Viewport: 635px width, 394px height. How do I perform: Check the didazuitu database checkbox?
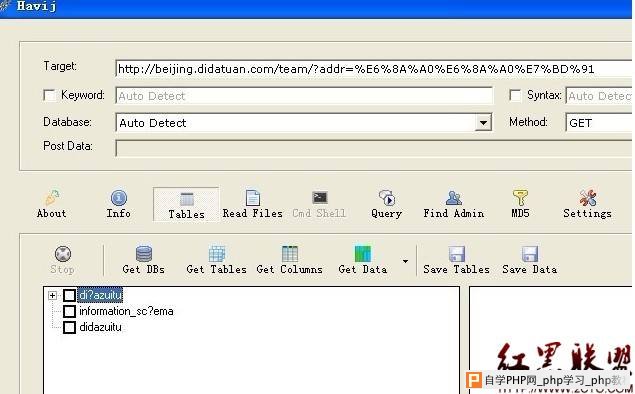point(69,327)
